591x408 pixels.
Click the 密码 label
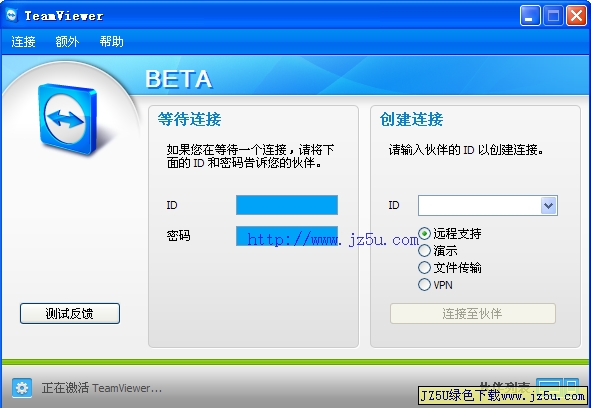[179, 236]
